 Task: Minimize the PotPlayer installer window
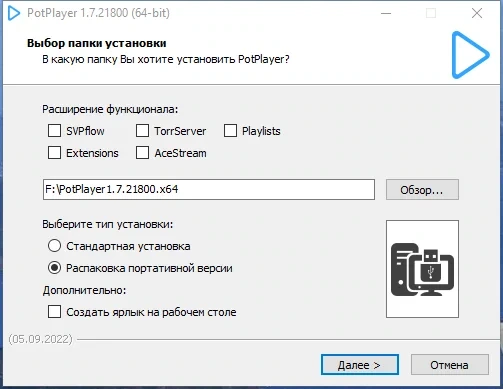point(386,13)
